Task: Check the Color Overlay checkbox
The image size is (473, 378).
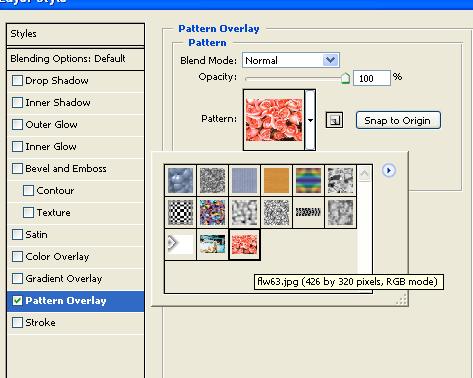Action: pos(17,257)
